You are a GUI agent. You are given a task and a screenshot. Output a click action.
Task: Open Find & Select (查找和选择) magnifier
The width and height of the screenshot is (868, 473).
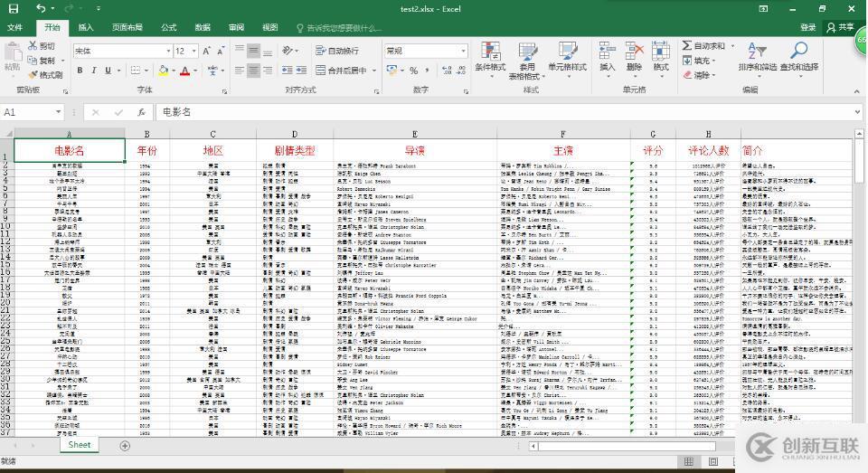tap(799, 51)
